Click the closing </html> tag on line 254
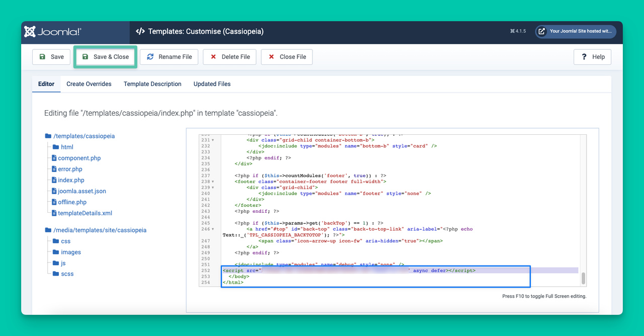 tap(233, 283)
